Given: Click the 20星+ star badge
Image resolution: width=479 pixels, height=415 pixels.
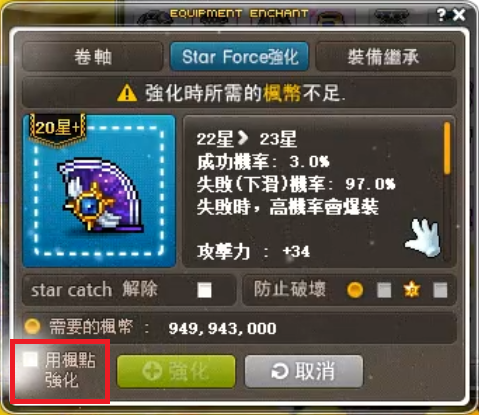Looking at the screenshot, I should click(57, 129).
